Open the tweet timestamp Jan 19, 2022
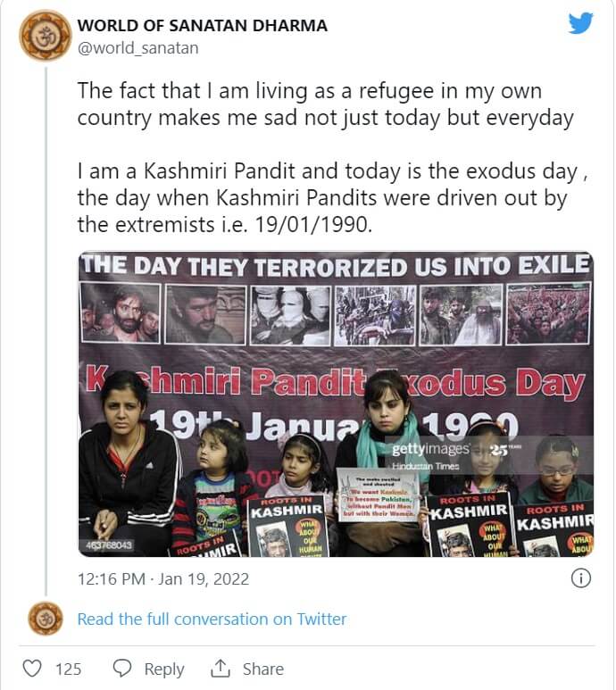Screen dimensions: 616x690 [163, 579]
